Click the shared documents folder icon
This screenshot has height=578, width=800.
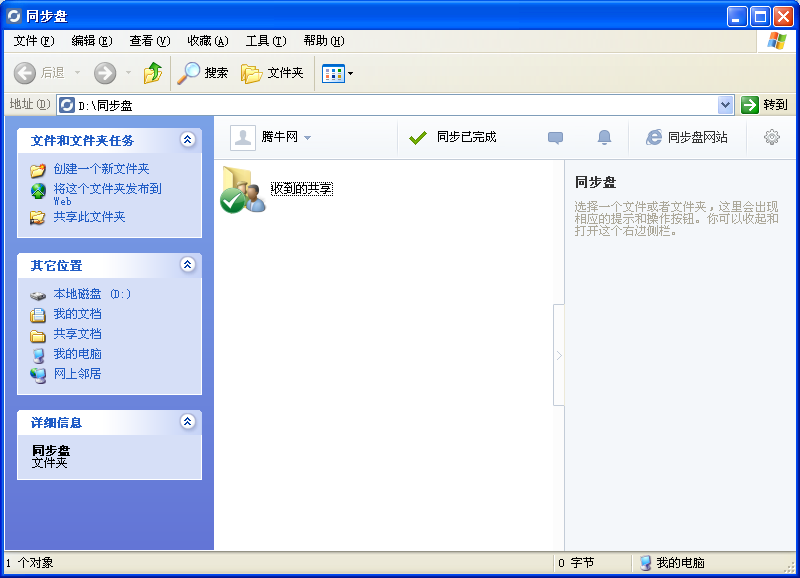pyautogui.click(x=38, y=336)
